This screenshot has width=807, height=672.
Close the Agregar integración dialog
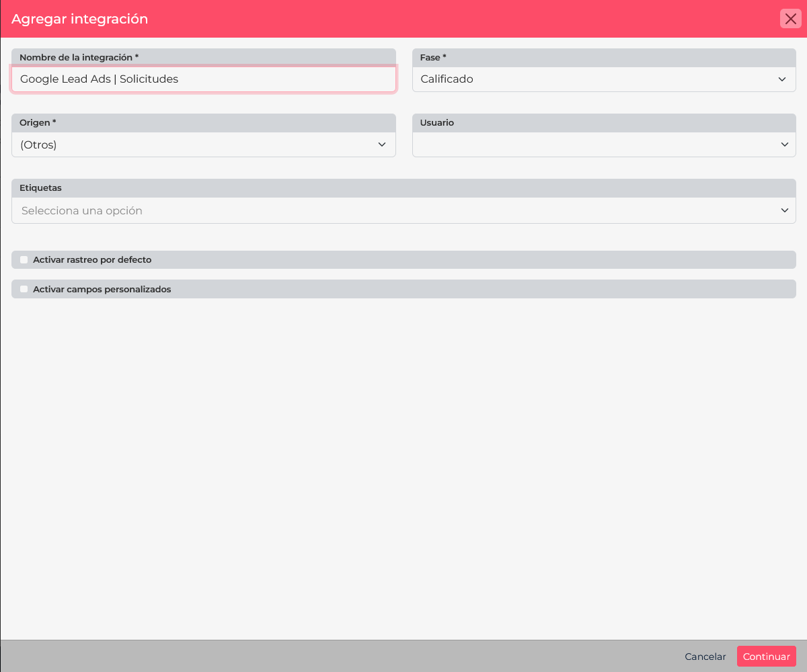tap(790, 19)
